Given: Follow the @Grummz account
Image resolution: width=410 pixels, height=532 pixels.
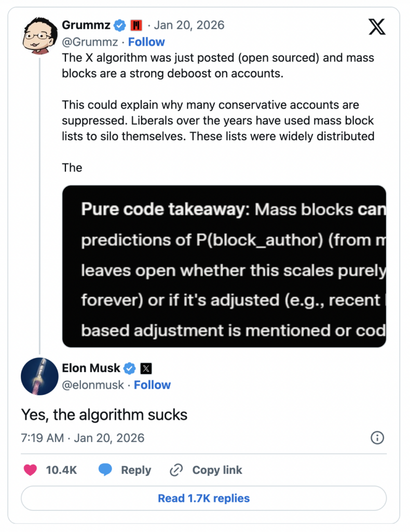Looking at the screenshot, I should (146, 42).
